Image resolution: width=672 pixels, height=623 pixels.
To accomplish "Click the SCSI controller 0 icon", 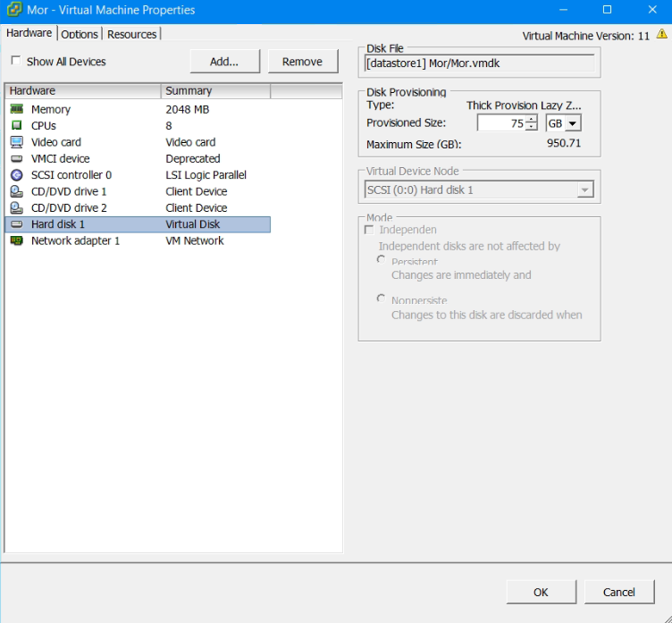I will pyautogui.click(x=16, y=175).
